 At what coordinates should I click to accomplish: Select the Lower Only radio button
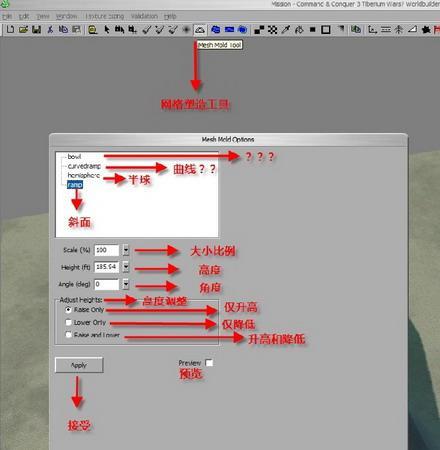(68, 322)
